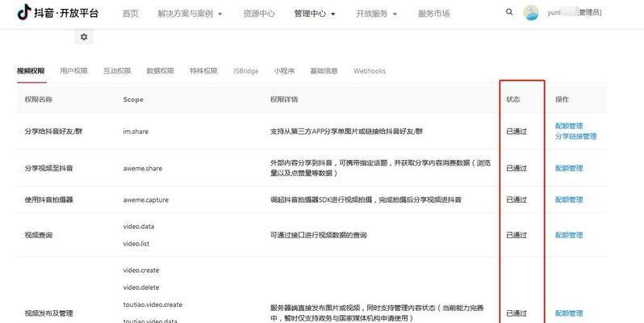
Task: Click the video.list scope value
Action: [x=136, y=244]
